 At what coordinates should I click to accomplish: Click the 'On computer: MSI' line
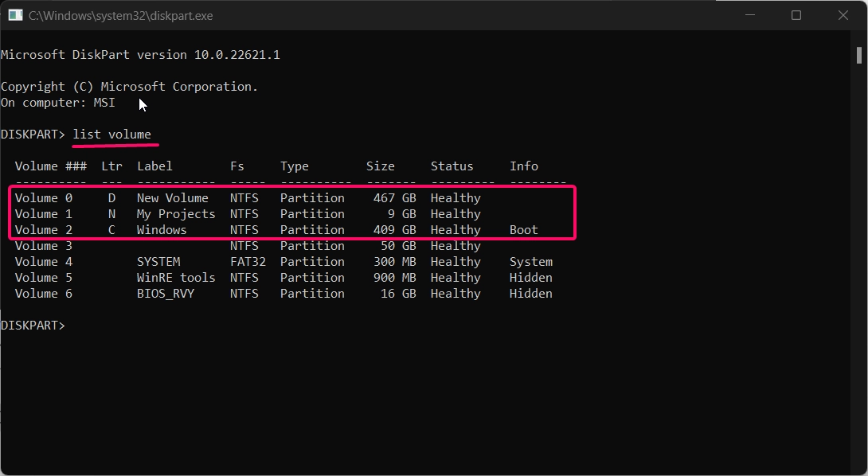coord(58,103)
